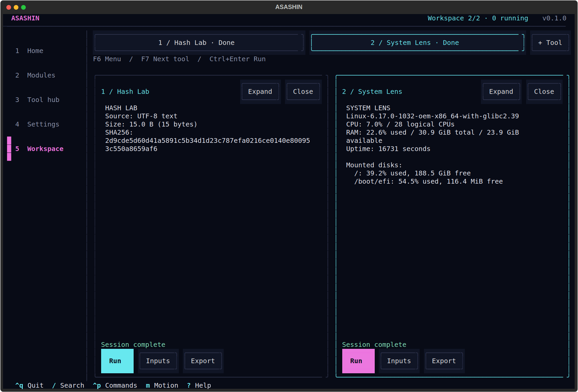Add a new tool with + Tool
The image size is (578, 392).
point(550,42)
